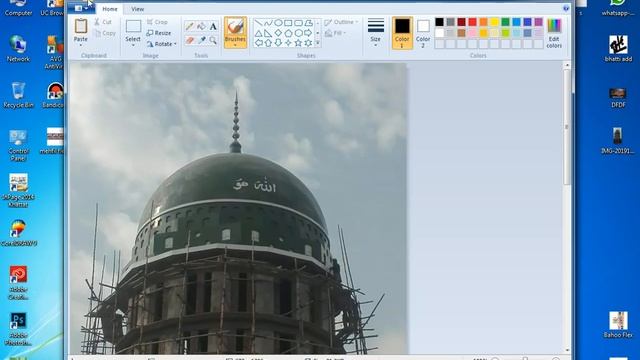Image resolution: width=640 pixels, height=360 pixels.
Task: Click the Paste clipboard icon
Action: pos(80,27)
